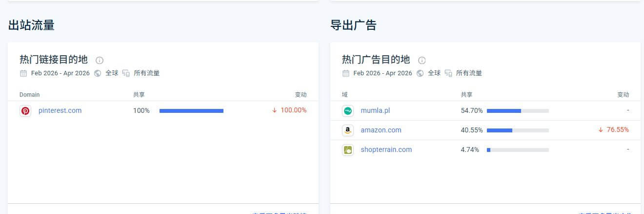
Task: Click the devices icon beside 所有流量 in the ads card
Action: click(x=448, y=73)
